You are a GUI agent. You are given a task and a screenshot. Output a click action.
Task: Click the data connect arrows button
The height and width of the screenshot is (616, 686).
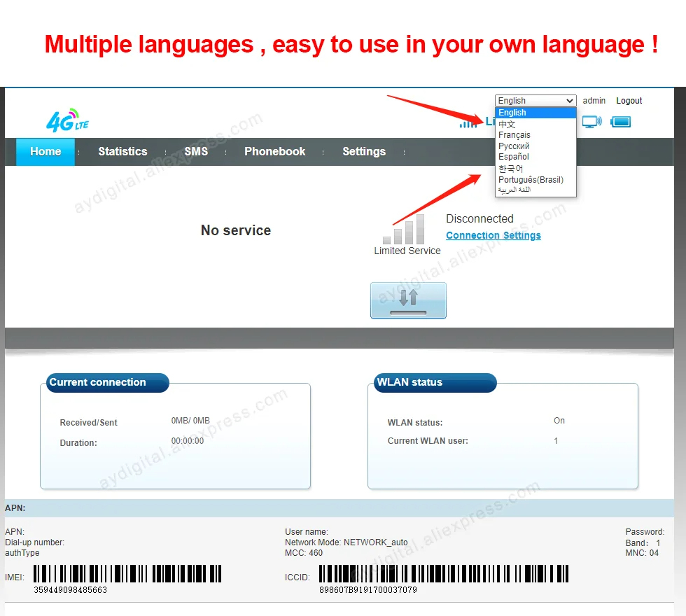408,300
